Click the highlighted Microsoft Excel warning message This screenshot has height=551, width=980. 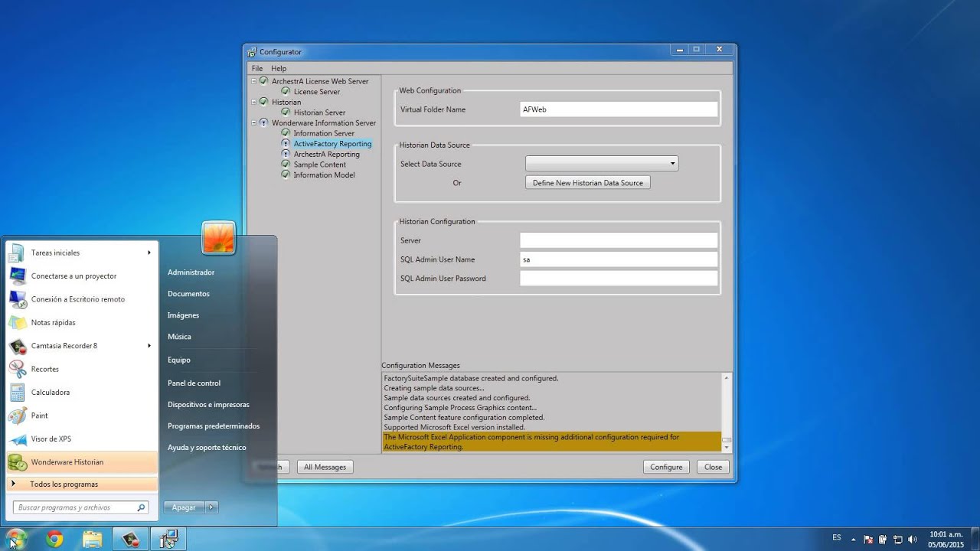pos(552,442)
